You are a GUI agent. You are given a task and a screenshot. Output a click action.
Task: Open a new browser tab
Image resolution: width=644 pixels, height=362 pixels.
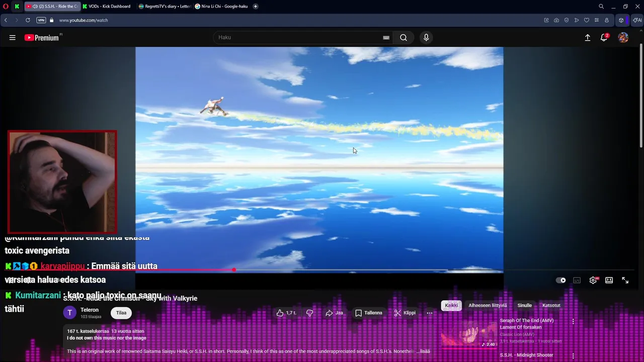tap(256, 7)
